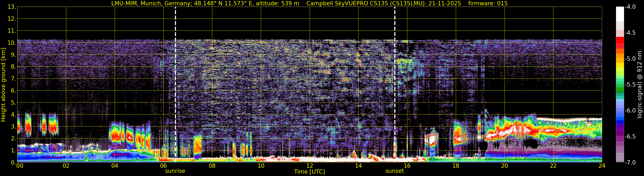Click the 'sunset' label below the time axis
Image resolution: width=644 pixels, height=176 pixels.
point(395,171)
